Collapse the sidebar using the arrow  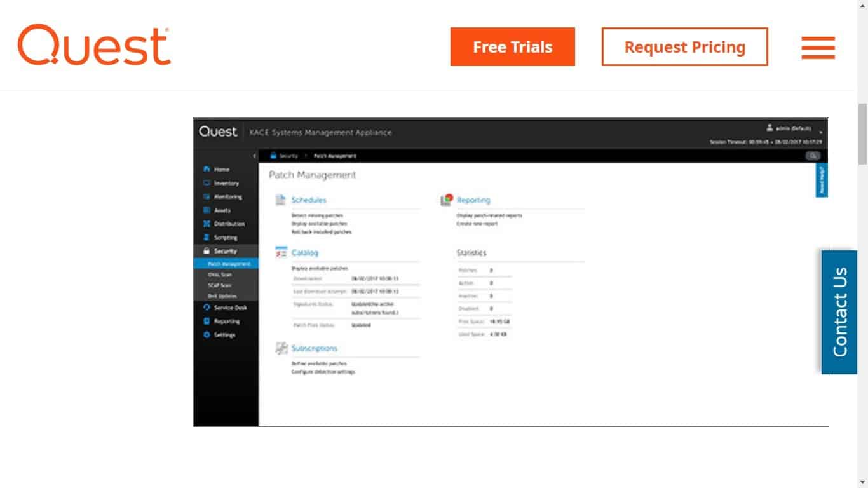(x=254, y=156)
